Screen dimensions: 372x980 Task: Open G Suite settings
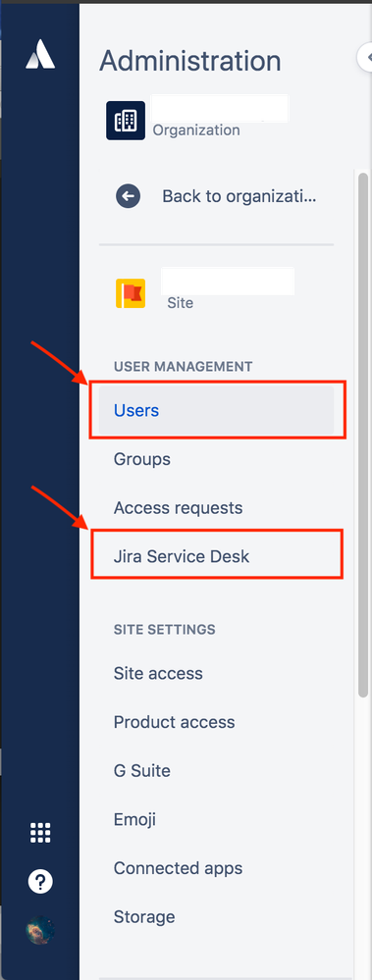(x=142, y=771)
